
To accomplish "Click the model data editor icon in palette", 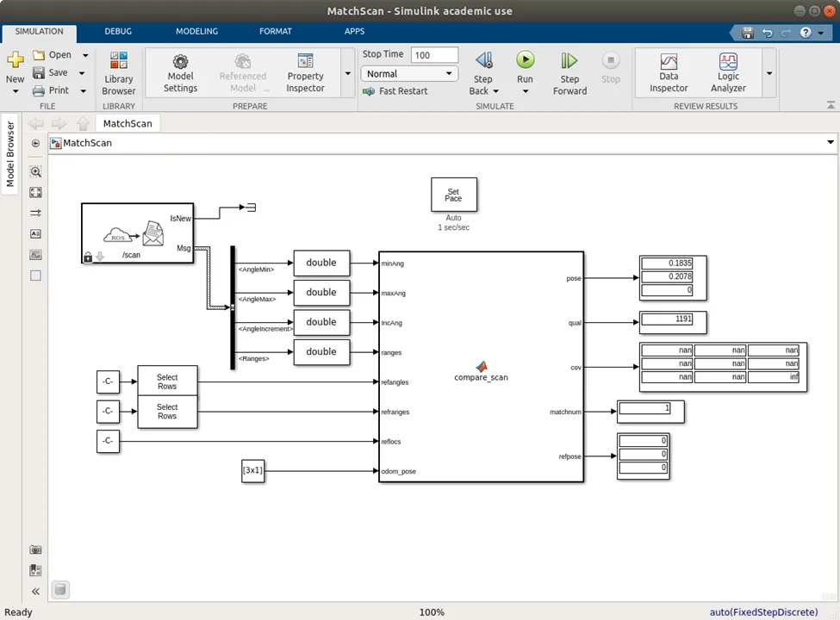I will coord(35,570).
